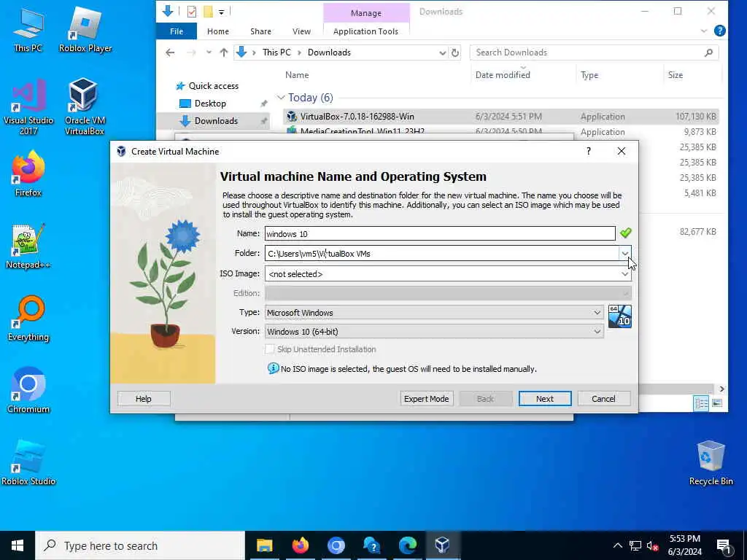This screenshot has height=560, width=747.
Task: Open Firefox from the taskbar
Action: pyautogui.click(x=300, y=545)
